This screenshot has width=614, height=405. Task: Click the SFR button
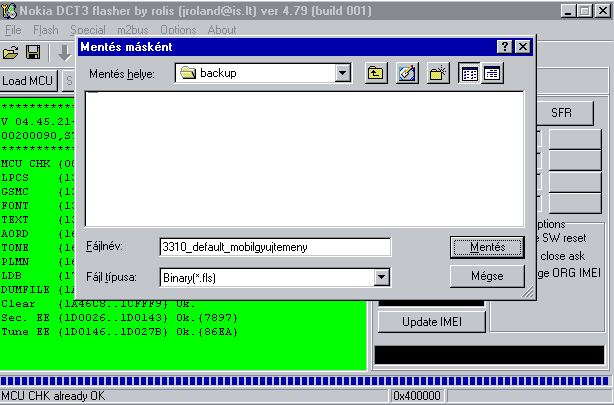564,113
